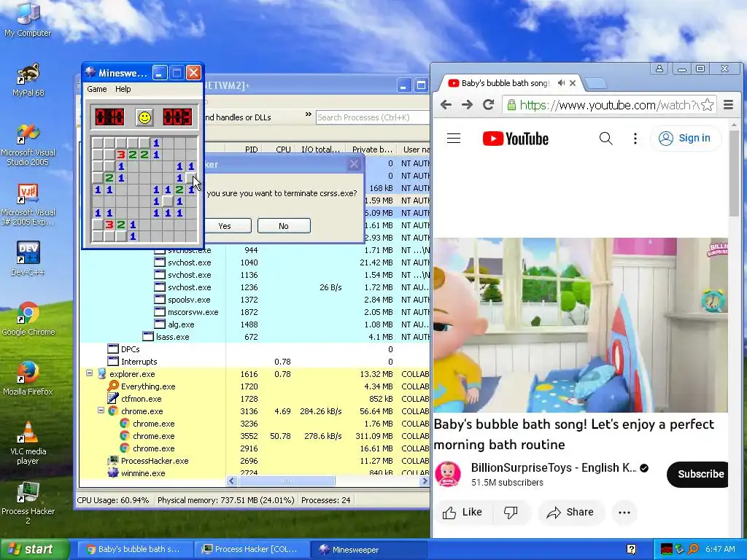Select spoolsv.exe process row

[255, 300]
